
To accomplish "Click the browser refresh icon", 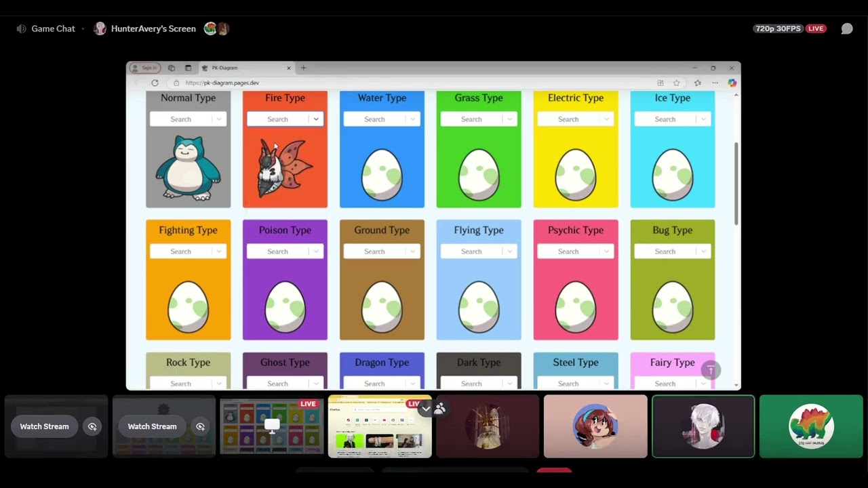I will pos(155,83).
